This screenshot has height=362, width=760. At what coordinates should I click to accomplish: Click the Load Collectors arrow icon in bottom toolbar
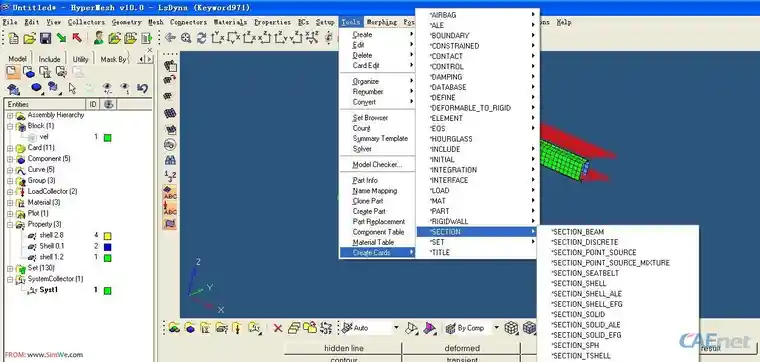237,328
